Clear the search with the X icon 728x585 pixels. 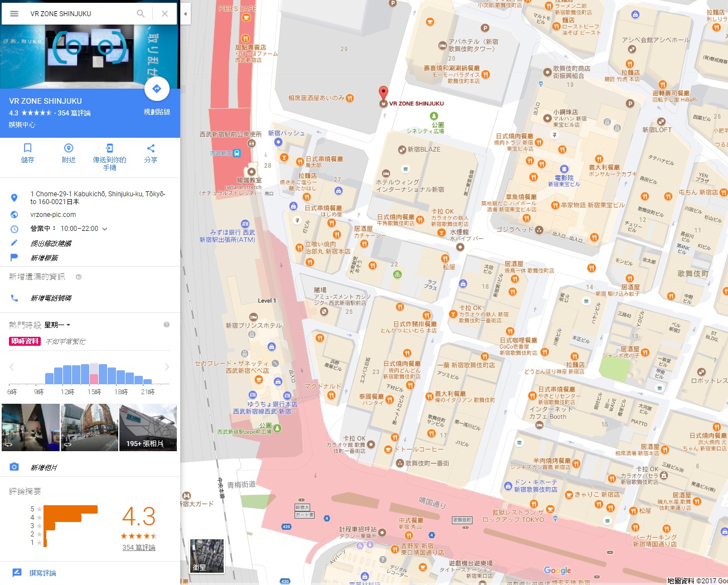[x=165, y=13]
